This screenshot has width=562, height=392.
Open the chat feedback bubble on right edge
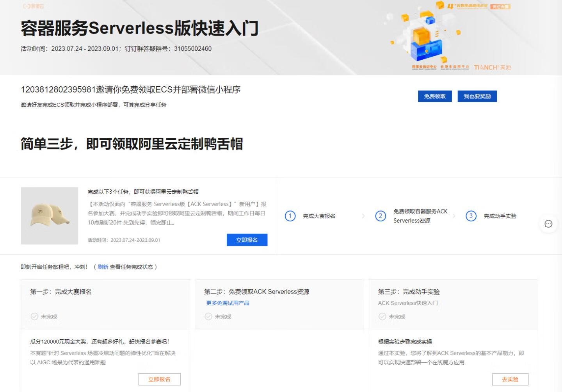tap(548, 224)
